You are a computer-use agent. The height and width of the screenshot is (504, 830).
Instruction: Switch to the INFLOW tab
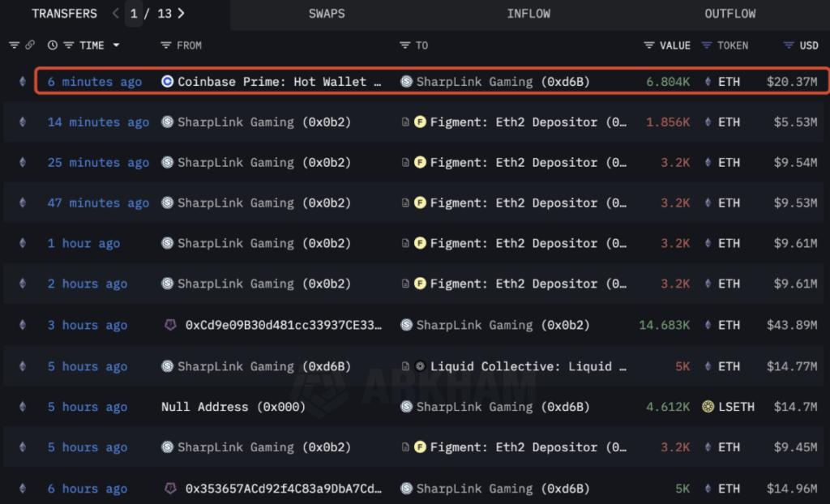coord(528,14)
